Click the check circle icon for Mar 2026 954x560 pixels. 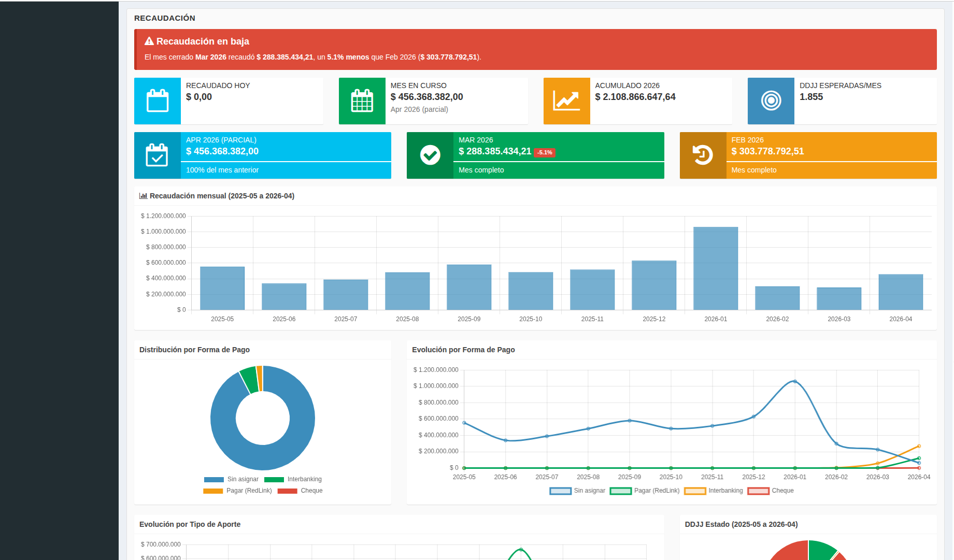pyautogui.click(x=430, y=155)
